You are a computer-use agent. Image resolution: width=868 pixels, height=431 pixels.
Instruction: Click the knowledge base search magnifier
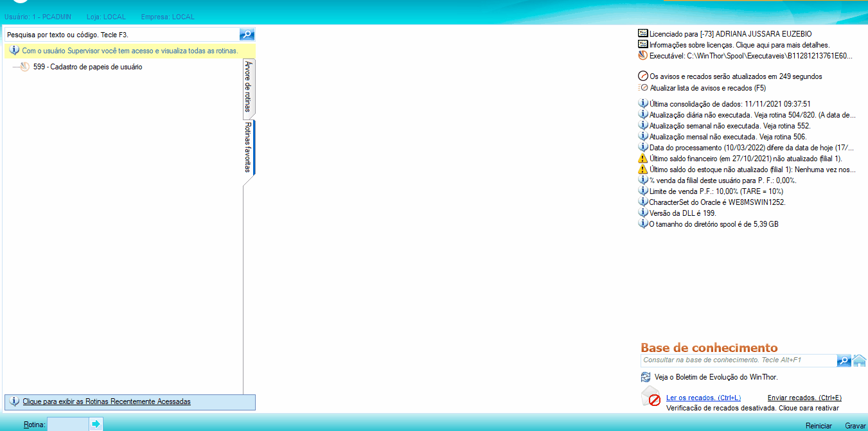(844, 360)
